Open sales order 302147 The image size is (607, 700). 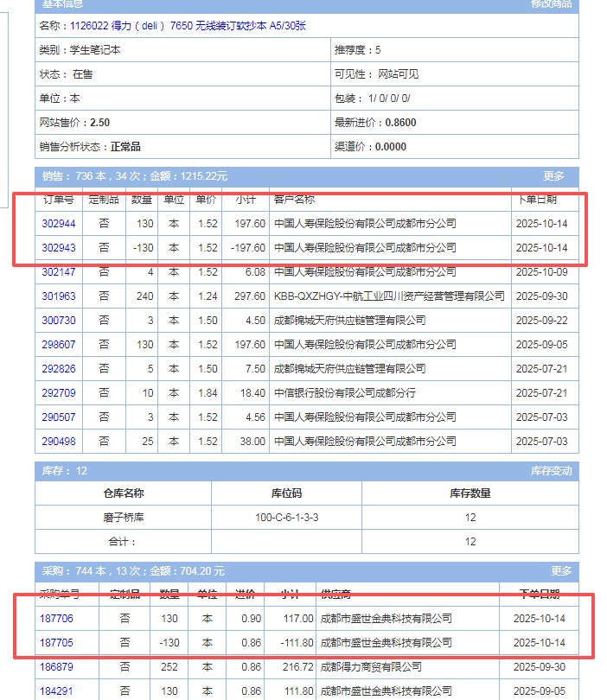coord(59,272)
